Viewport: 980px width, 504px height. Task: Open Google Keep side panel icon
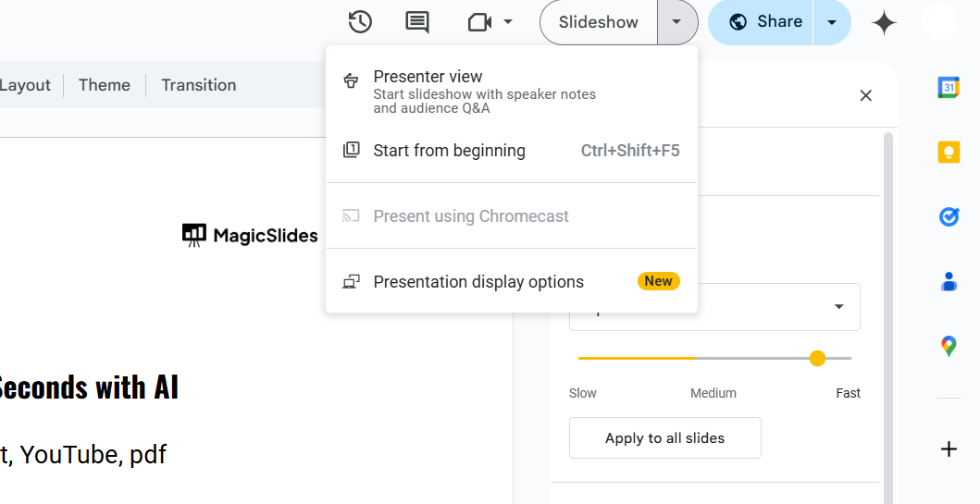click(949, 152)
